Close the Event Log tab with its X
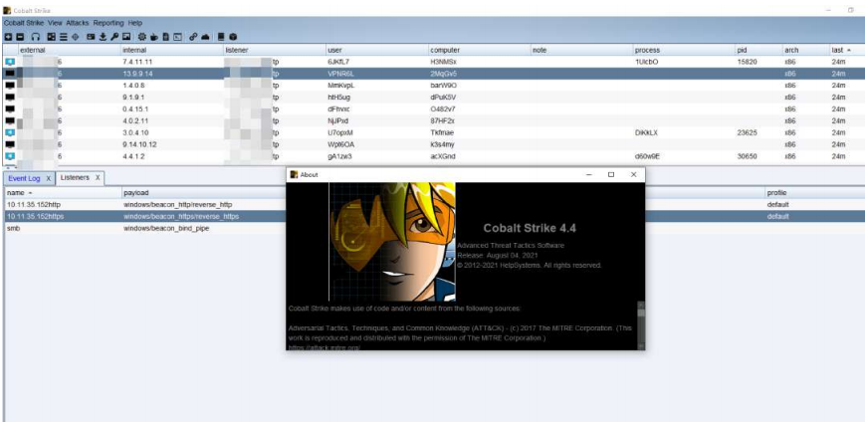Viewport: 868px width, 424px height. tap(48, 179)
